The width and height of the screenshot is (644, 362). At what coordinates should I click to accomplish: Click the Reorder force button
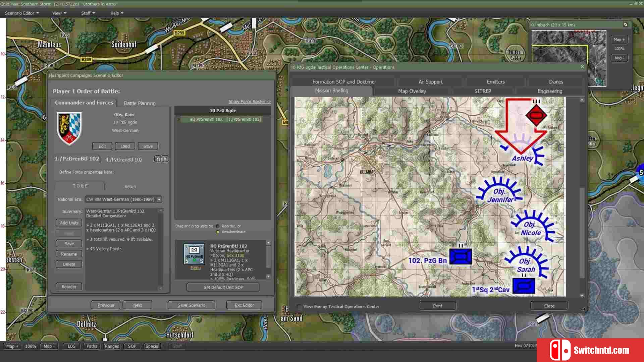[69, 287]
